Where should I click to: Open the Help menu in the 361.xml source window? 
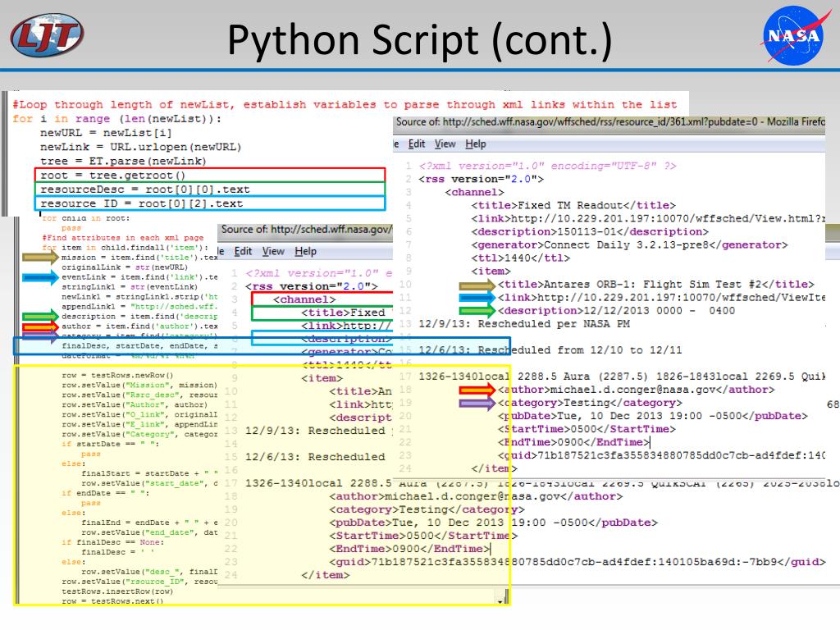click(x=475, y=144)
